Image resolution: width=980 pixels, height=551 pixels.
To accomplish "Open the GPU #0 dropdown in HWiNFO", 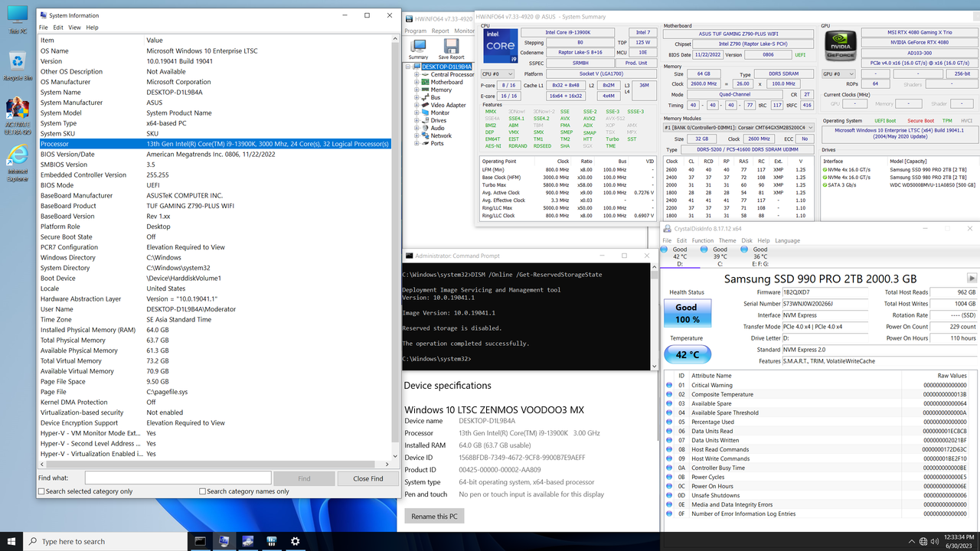I will pos(838,74).
